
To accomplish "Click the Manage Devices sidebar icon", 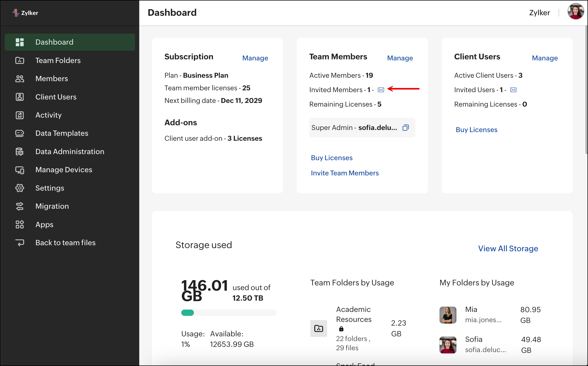I will coord(20,170).
